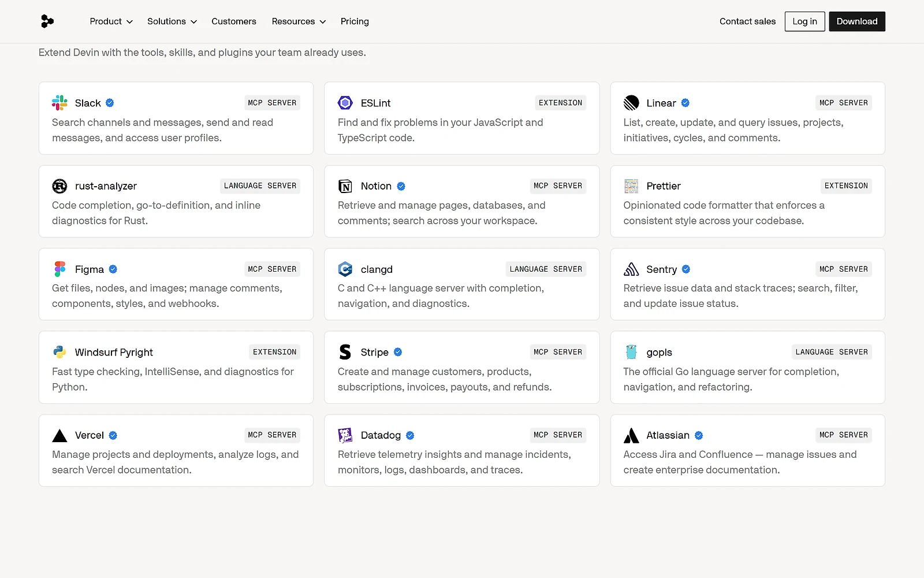This screenshot has height=578, width=924.
Task: Click the Notion logo icon
Action: point(345,186)
